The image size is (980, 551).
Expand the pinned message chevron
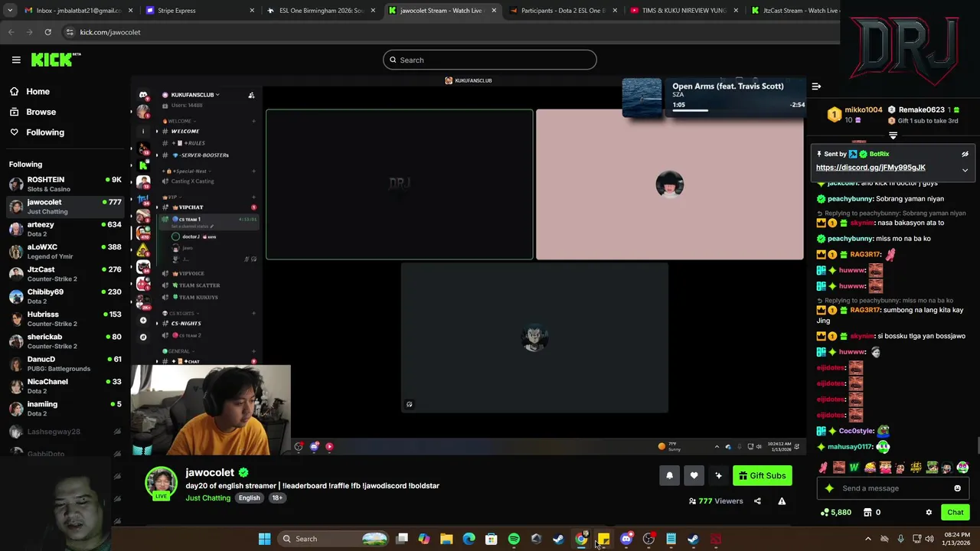click(965, 170)
